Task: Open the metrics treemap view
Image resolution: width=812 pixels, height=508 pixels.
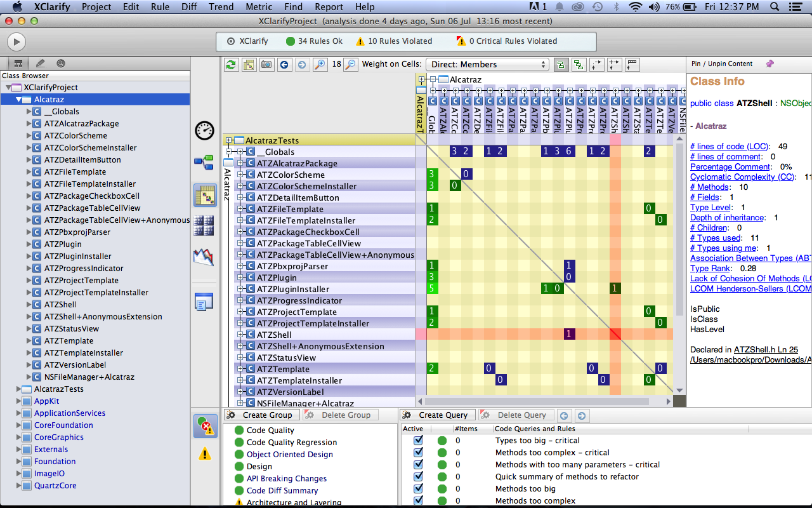Action: click(x=204, y=225)
